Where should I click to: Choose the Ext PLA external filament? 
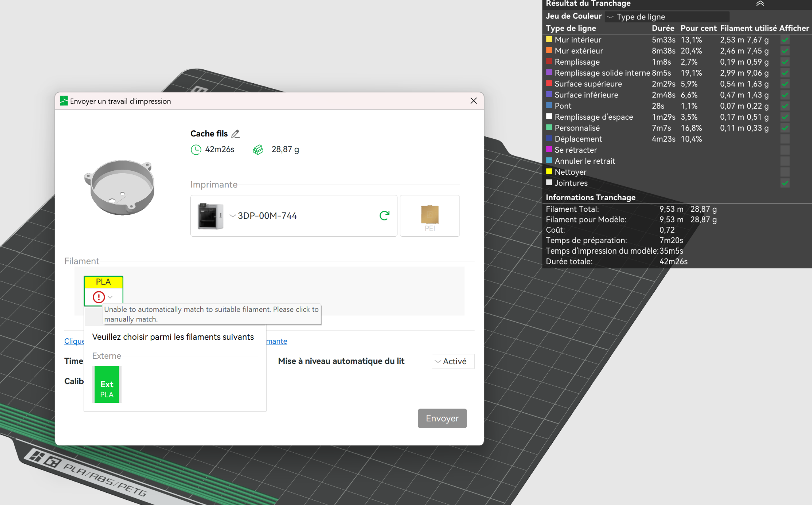pos(107,384)
